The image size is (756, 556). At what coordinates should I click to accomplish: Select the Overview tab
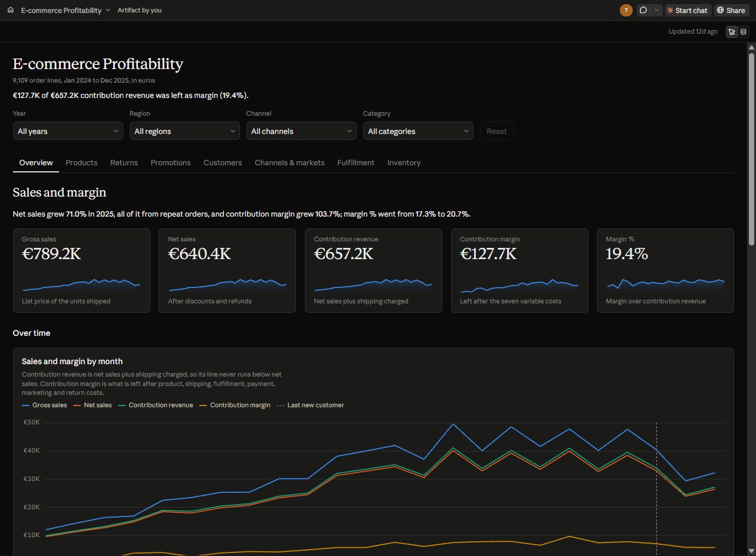[x=36, y=162]
